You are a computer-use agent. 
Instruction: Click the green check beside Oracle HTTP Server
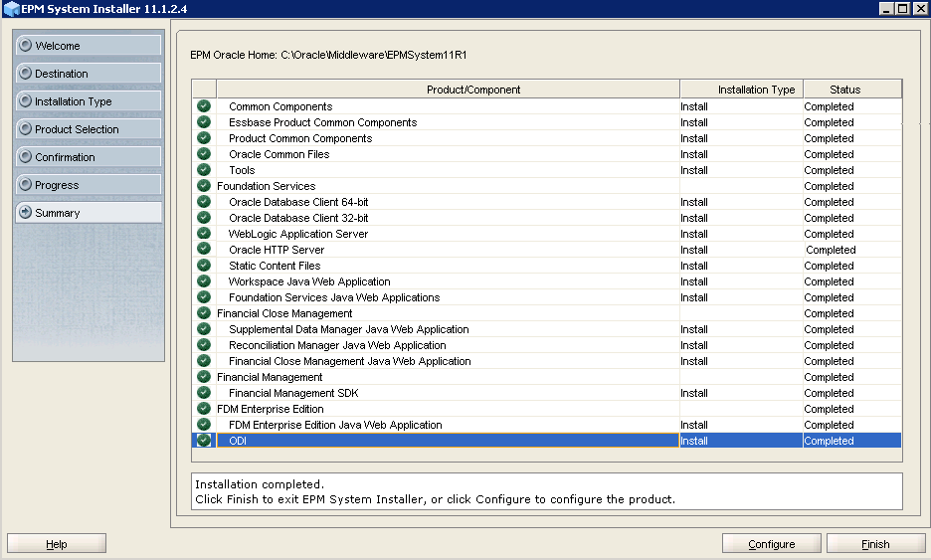(x=204, y=250)
